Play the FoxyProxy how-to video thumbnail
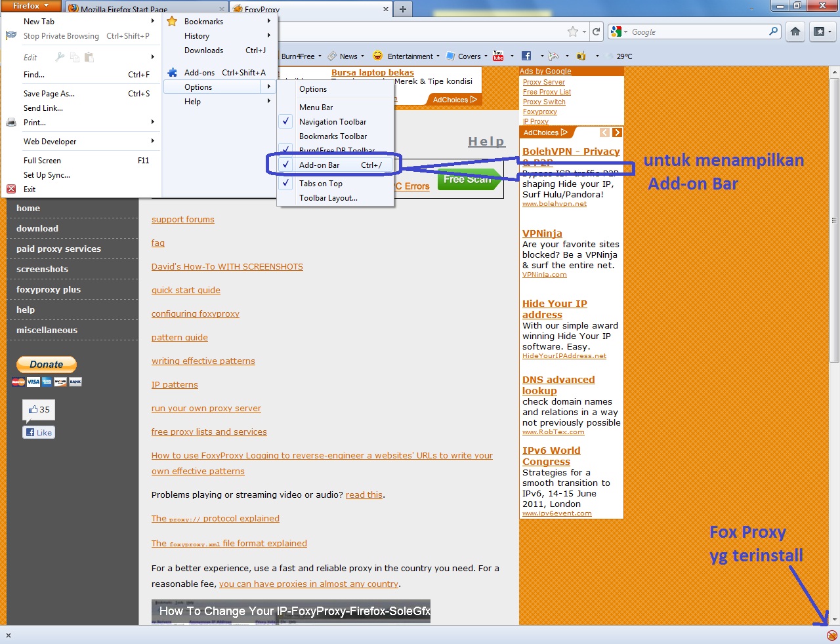Screen dimensions: 840x644 click(291, 611)
